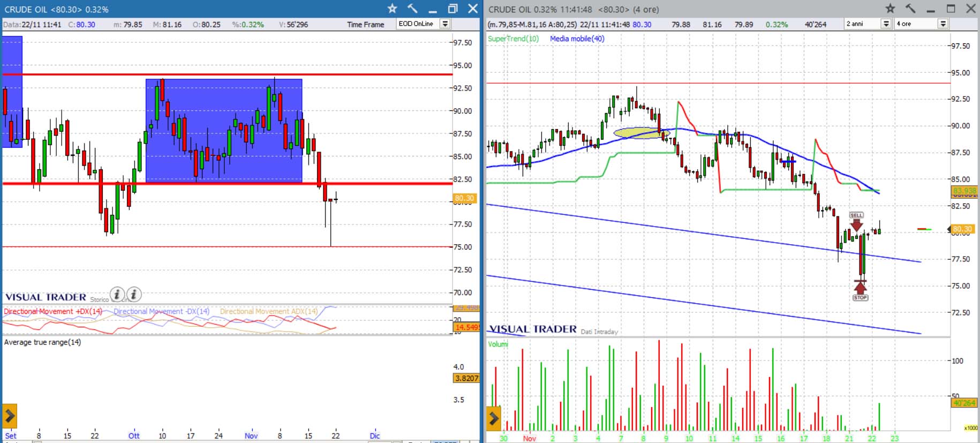Click the yellow arrow button in left chart corner

pos(10,416)
